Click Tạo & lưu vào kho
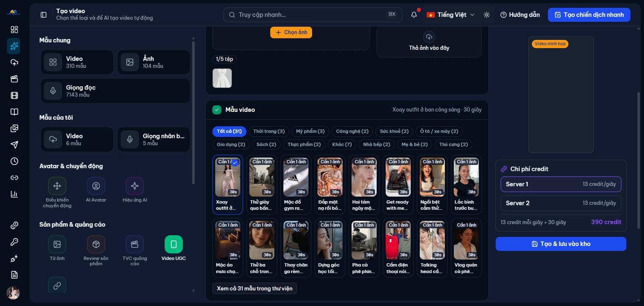Viewport: 644px width, 306px height. [x=561, y=244]
